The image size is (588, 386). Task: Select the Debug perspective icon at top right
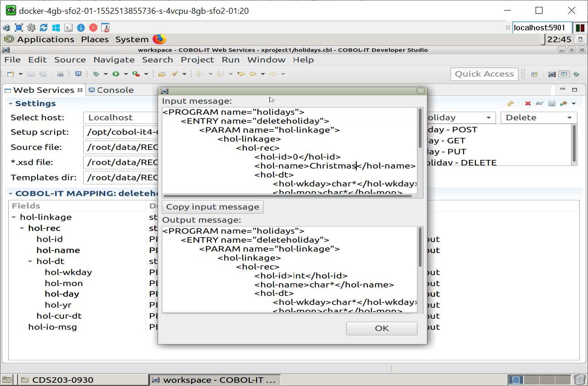576,74
